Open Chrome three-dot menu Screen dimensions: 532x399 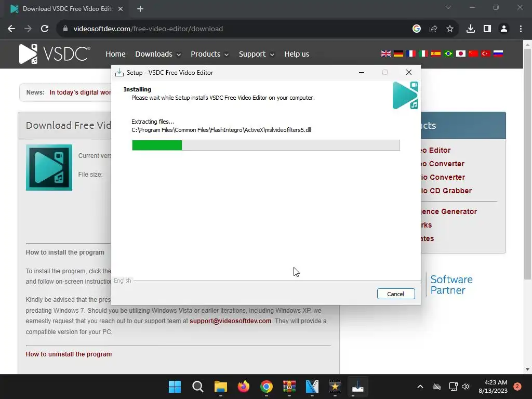pos(521,29)
